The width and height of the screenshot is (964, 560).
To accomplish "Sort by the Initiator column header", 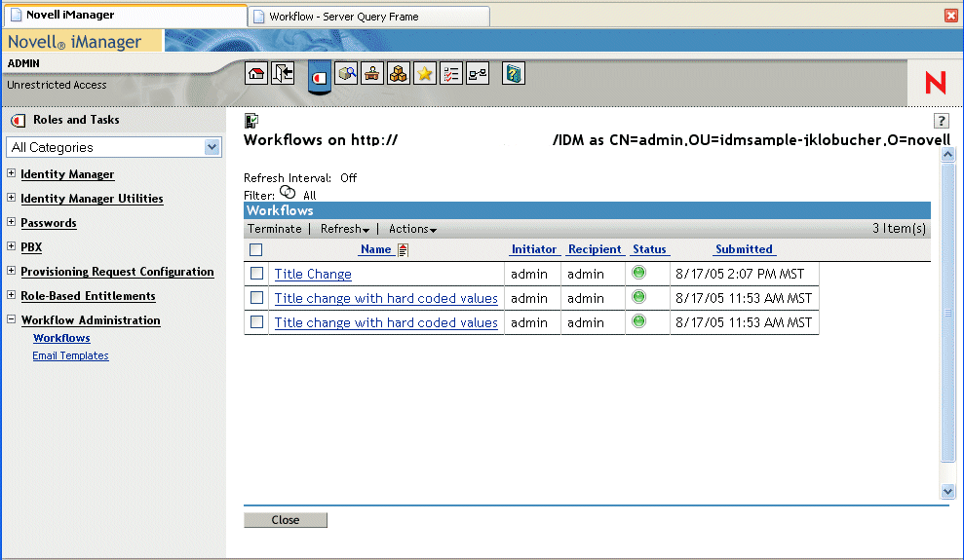I will [x=533, y=249].
